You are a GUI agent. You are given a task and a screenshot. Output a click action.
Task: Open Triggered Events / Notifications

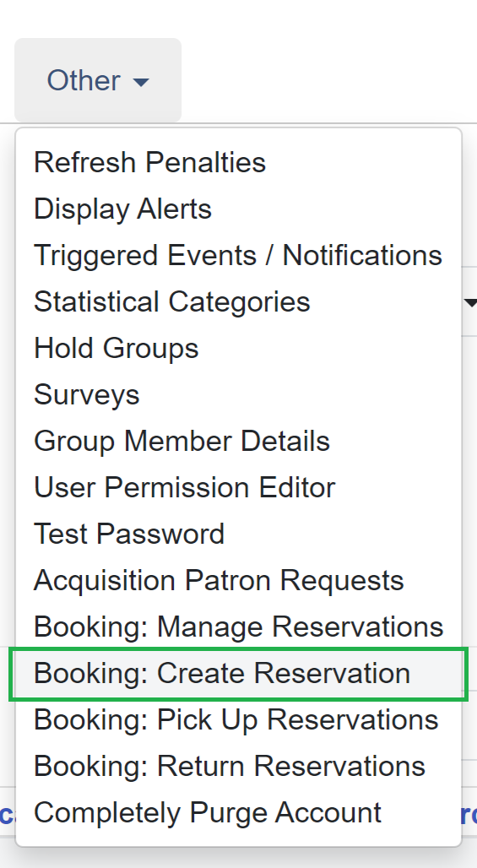[x=238, y=255]
